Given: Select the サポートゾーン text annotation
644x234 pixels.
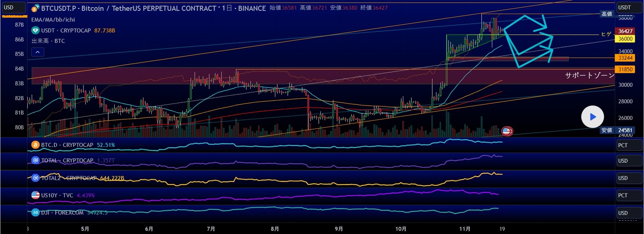Looking at the screenshot, I should [x=589, y=76].
